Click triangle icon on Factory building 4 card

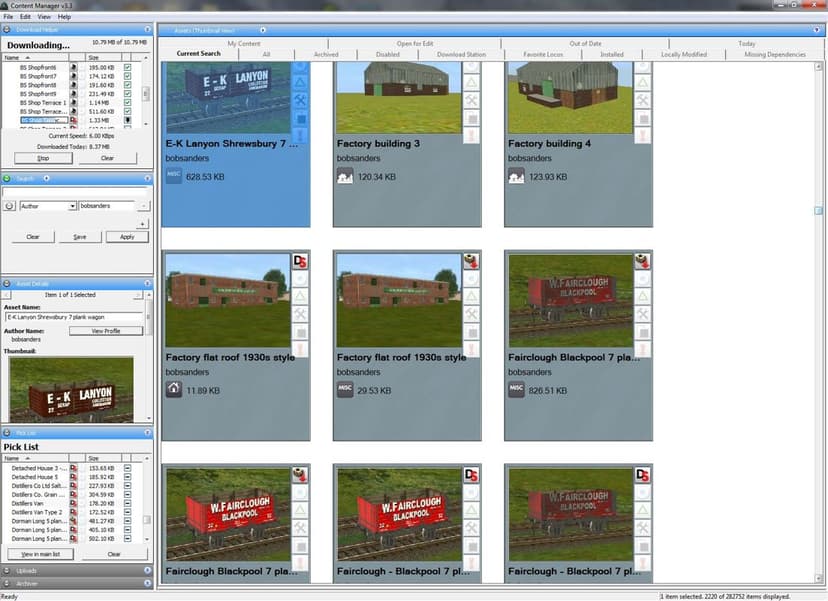pyautogui.click(x=642, y=82)
